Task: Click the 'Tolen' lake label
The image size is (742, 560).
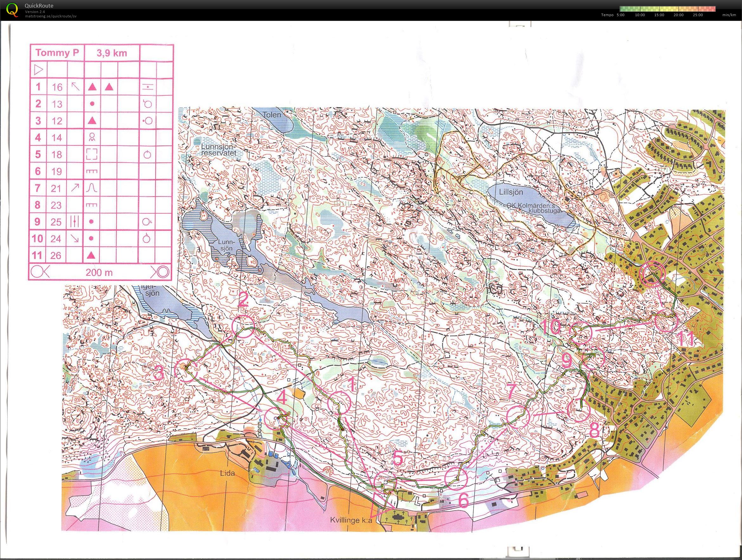Action: coord(272,114)
